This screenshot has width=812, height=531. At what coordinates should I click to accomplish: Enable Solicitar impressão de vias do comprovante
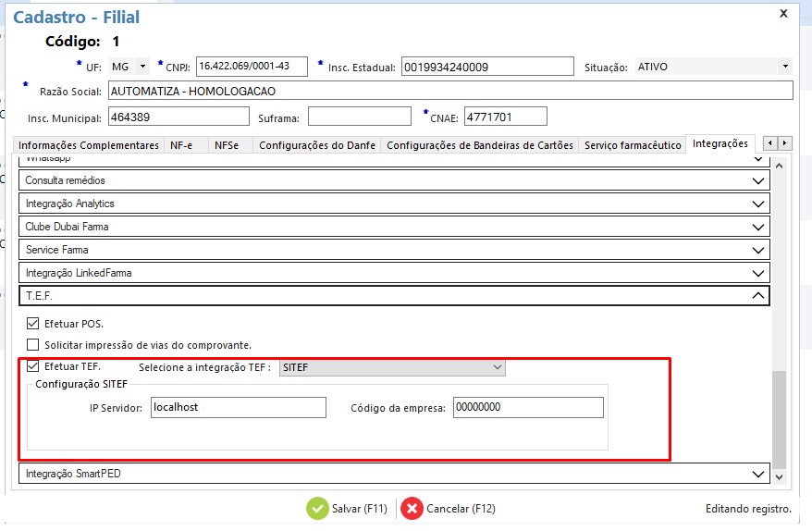(x=33, y=345)
